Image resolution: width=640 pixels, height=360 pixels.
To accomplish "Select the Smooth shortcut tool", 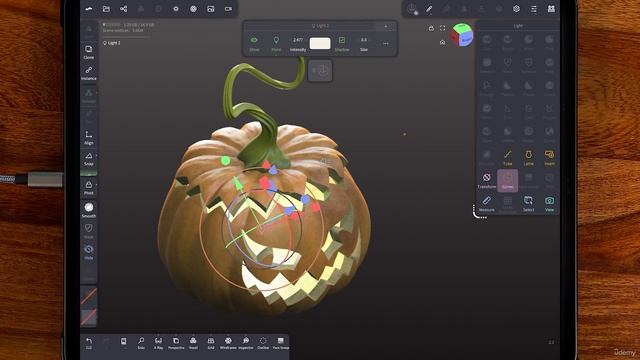I will (x=89, y=210).
